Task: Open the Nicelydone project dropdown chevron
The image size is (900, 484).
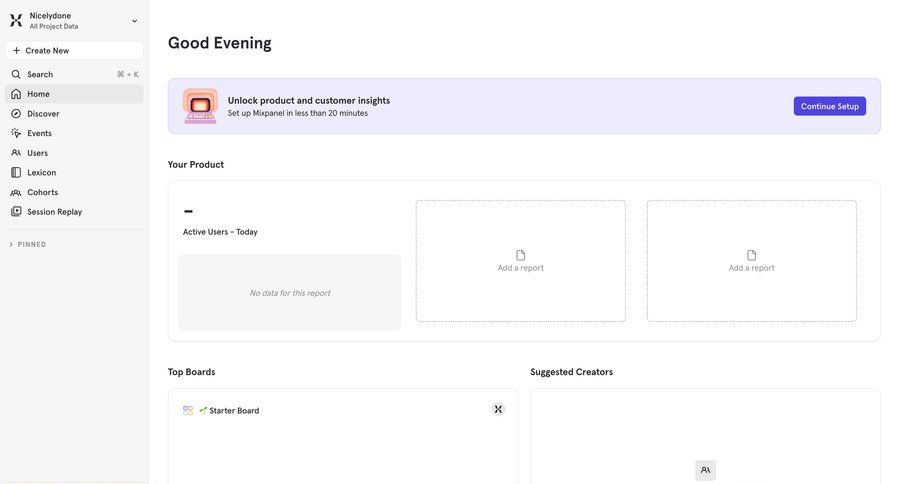Action: pos(135,21)
